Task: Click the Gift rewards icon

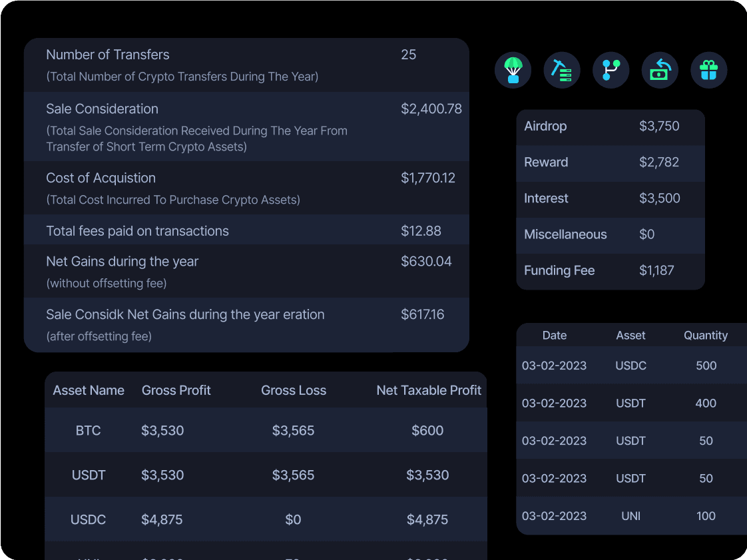Action: coord(708,70)
